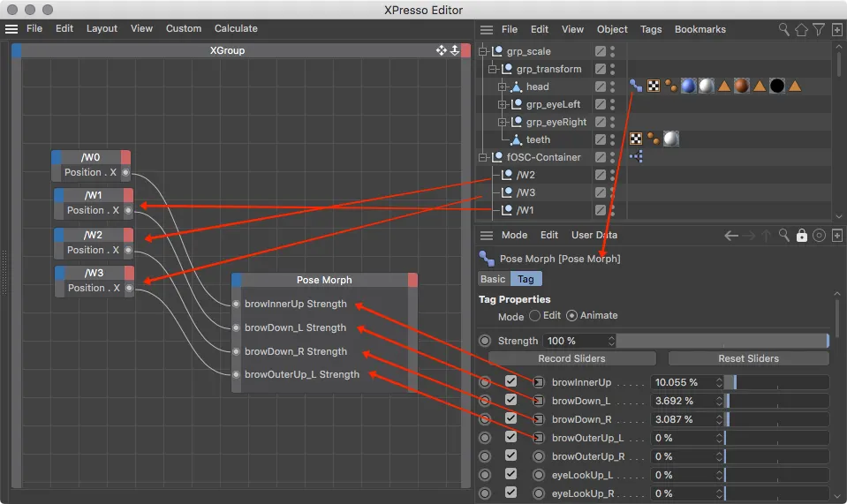This screenshot has height=504, width=847.
Task: Open the XPresso Editor hamburger menu
Action: 11,28
